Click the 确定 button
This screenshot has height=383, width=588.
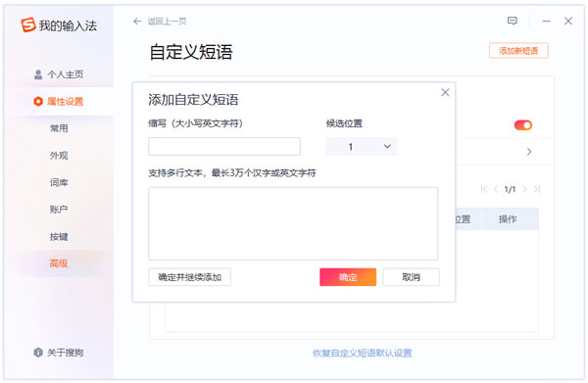348,277
